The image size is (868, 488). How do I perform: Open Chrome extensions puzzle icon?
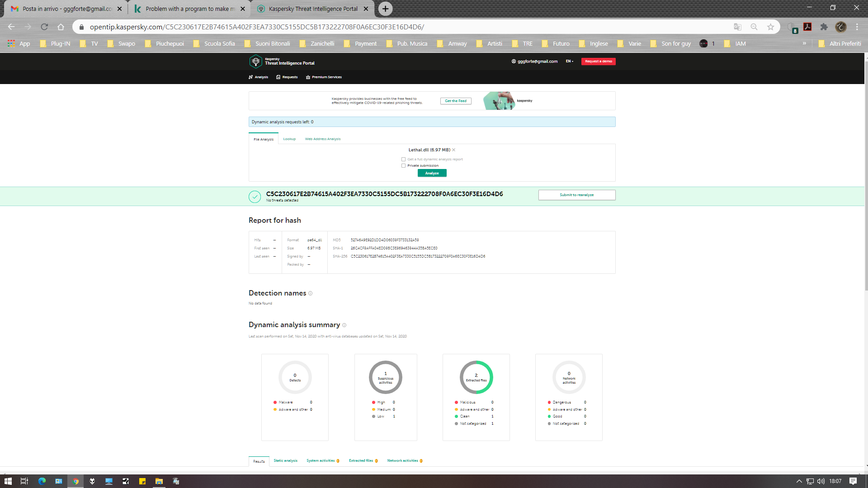coord(824,27)
